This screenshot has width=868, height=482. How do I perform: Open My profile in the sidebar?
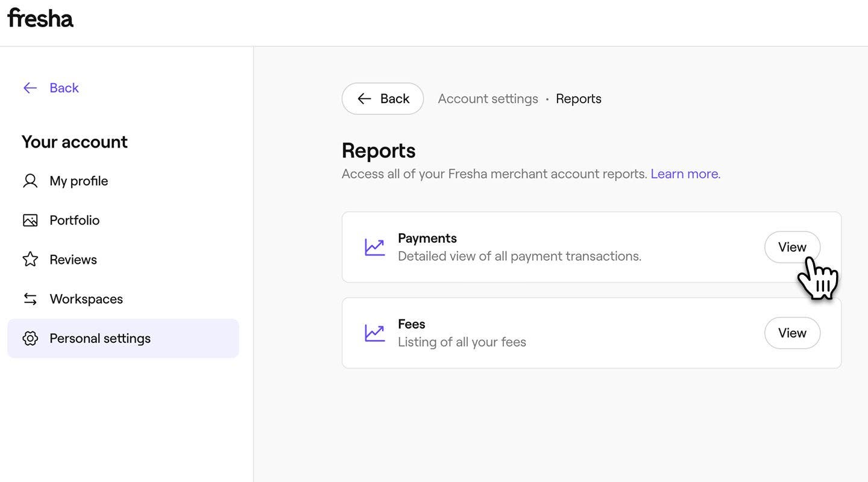[78, 181]
